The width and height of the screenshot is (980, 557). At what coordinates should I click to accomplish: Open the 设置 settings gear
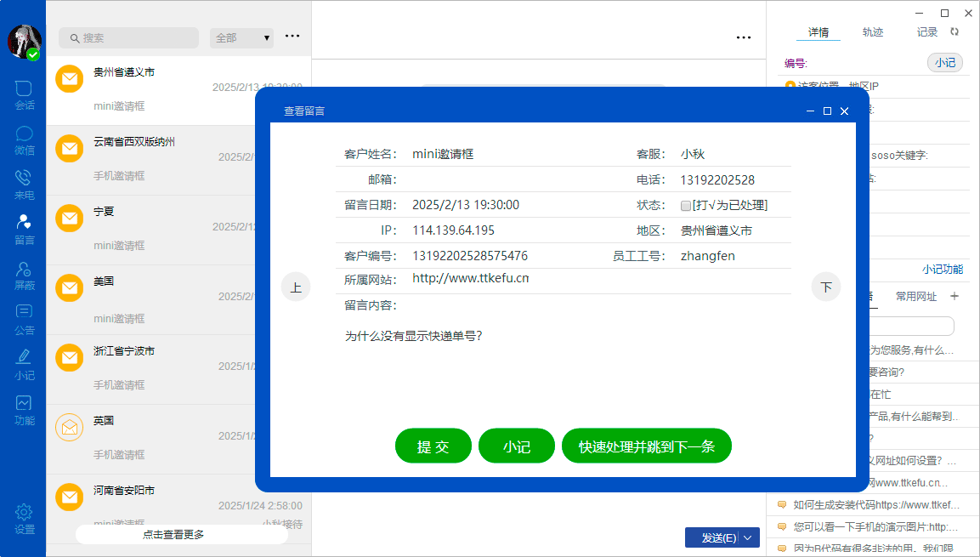tap(24, 520)
